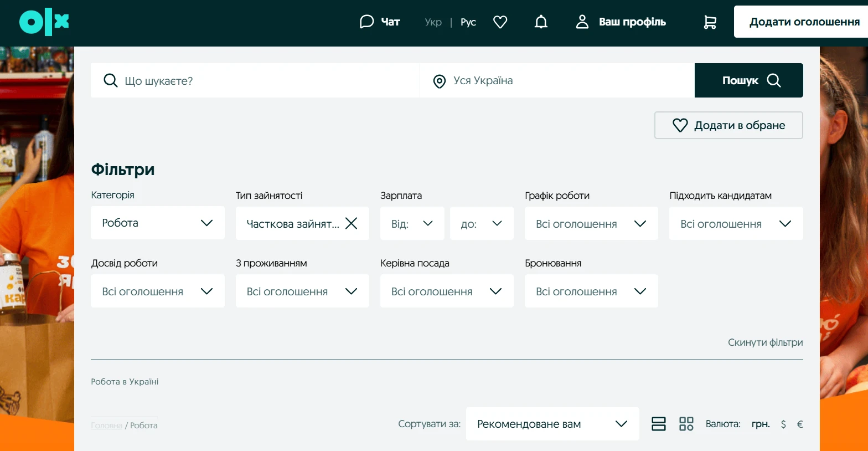Open notifications bell icon
Viewport: 868px width, 451px height.
pos(541,22)
